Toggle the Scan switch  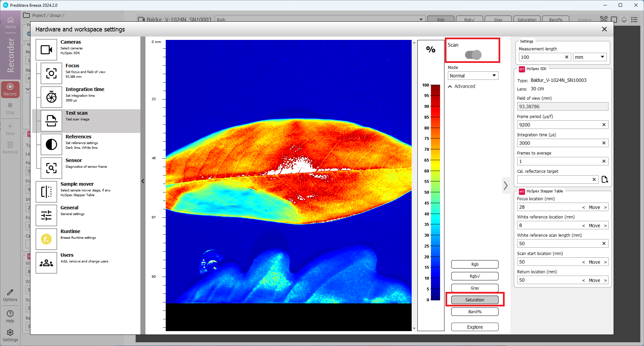(473, 55)
